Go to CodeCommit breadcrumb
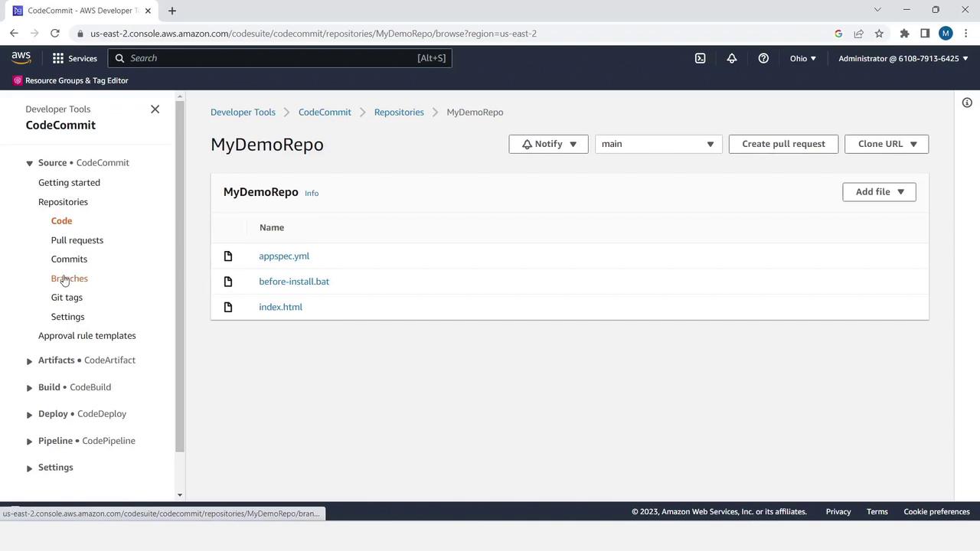Image resolution: width=980 pixels, height=551 pixels. pyautogui.click(x=325, y=112)
